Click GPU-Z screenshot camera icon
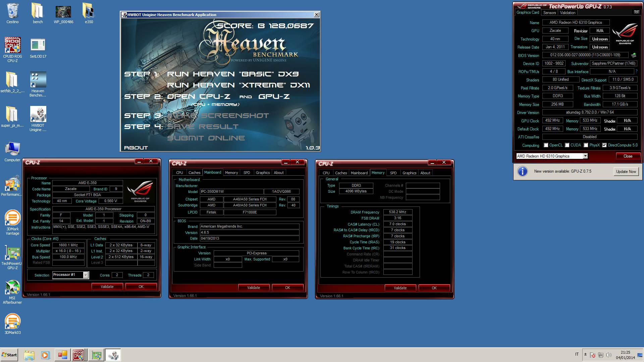Viewport: 644px width, 362px height. point(636,12)
